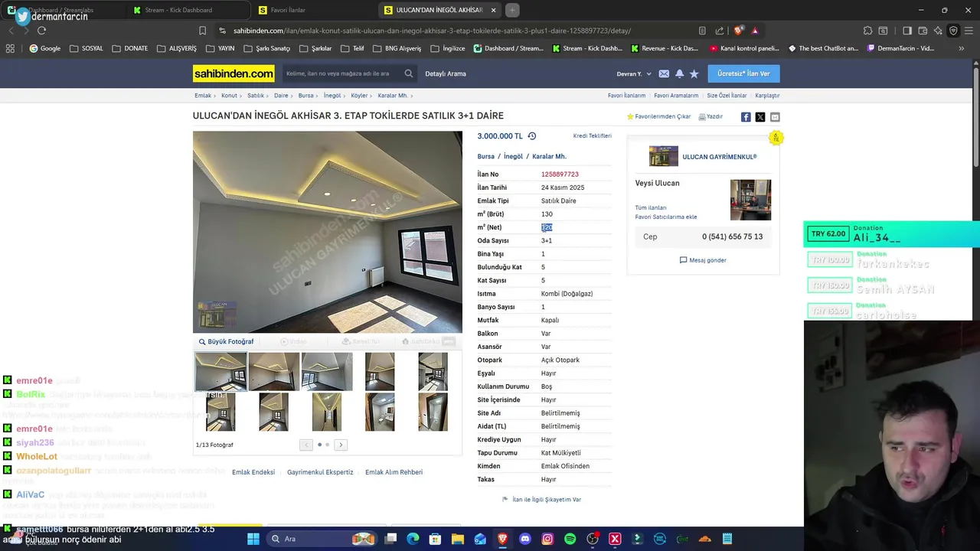Click the main listing photo
The width and height of the screenshot is (980, 551).
point(328,232)
